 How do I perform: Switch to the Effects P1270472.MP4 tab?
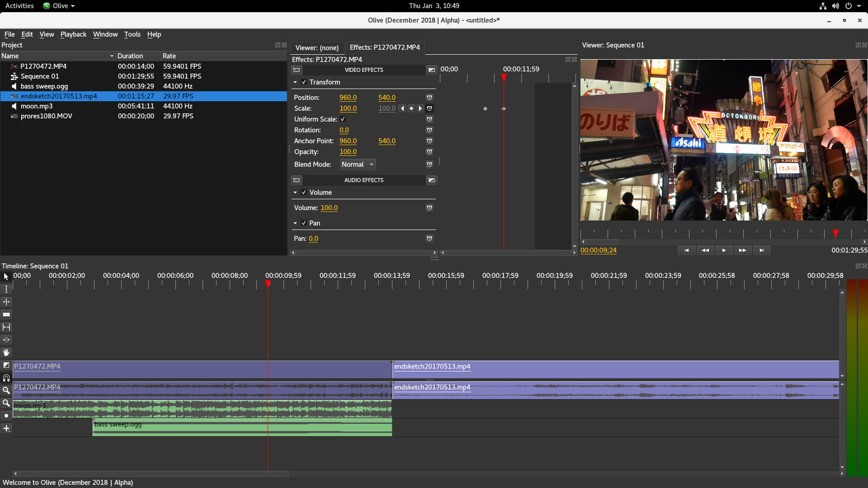384,47
